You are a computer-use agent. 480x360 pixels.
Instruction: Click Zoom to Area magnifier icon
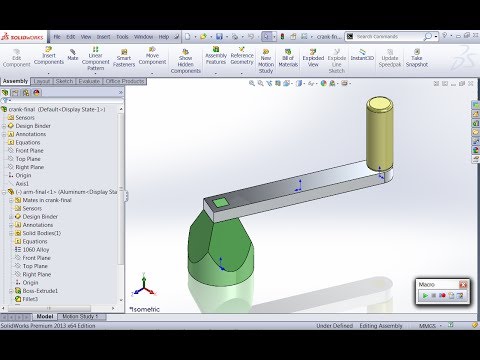click(x=261, y=83)
